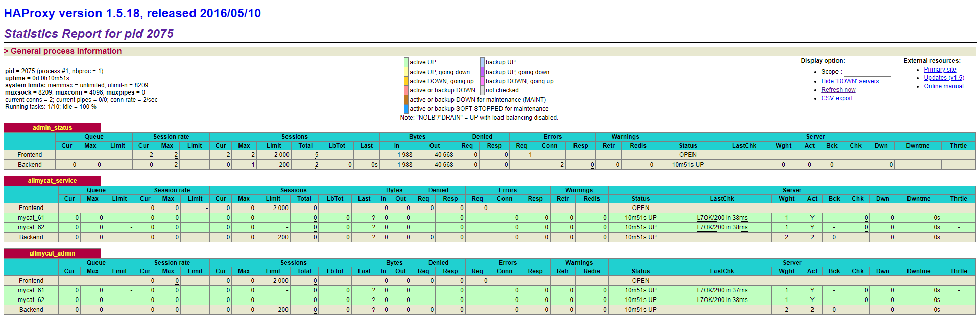Screen dimensions: 980x324
Task: Click the 'Running tasks: 1/10; idle = 100 %' line
Action: pos(51,107)
